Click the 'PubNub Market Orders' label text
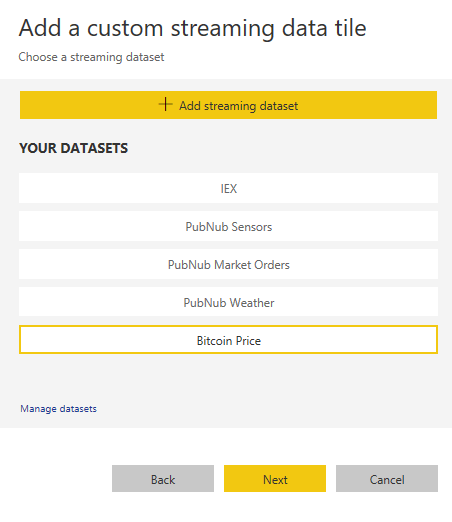The width and height of the screenshot is (452, 522). [229, 265]
